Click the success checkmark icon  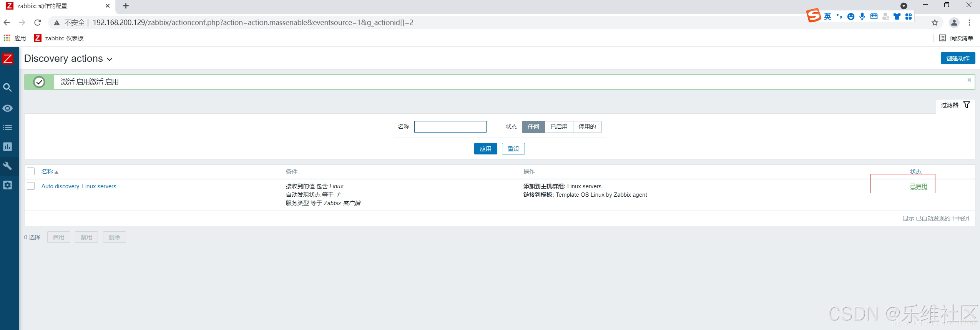[x=39, y=82]
